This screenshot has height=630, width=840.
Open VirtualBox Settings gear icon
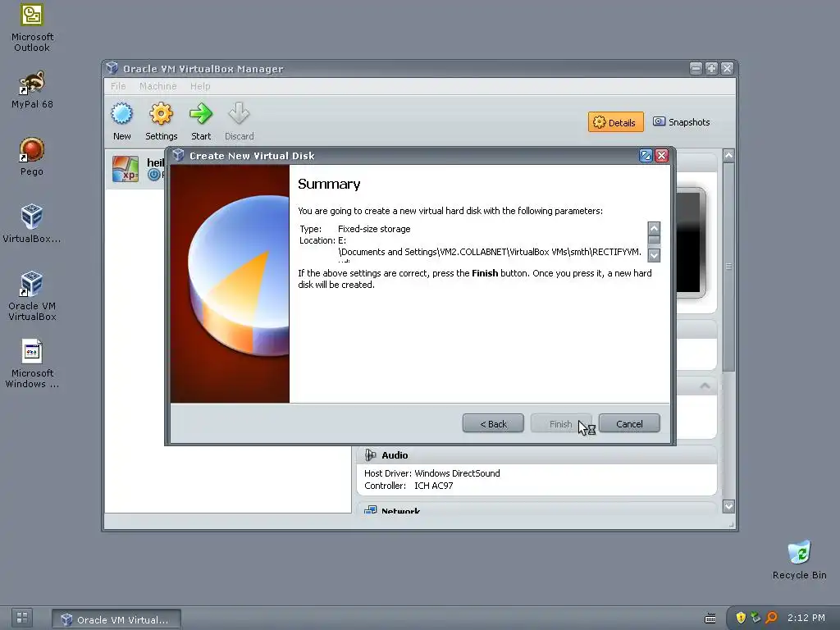[161, 113]
